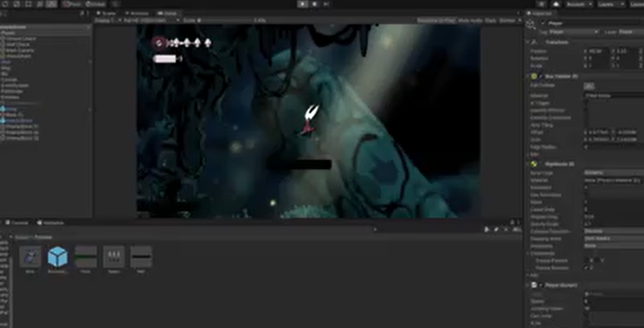Switch to the Scene tab
Image resolution: width=644 pixels, height=328 pixels.
tap(107, 13)
